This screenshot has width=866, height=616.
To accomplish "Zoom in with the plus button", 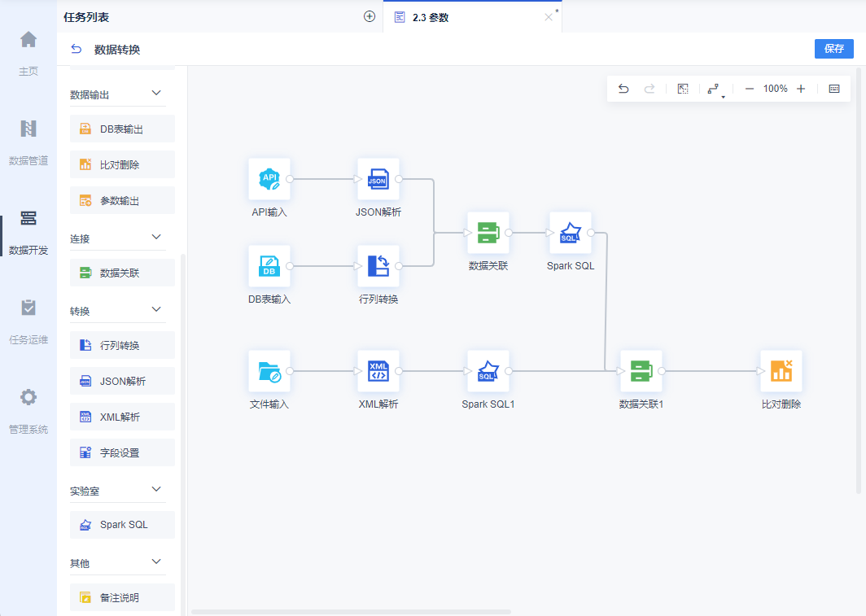I will pyautogui.click(x=801, y=89).
